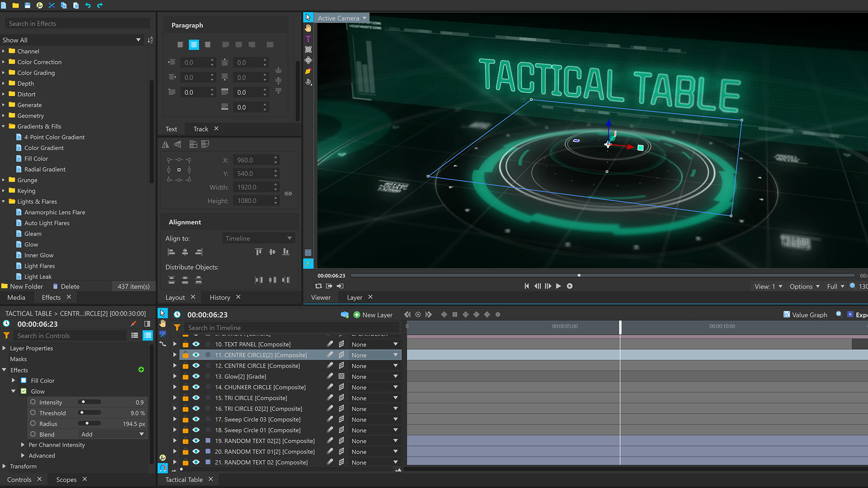
Task: Click the align left paragraph icon
Action: tap(179, 44)
